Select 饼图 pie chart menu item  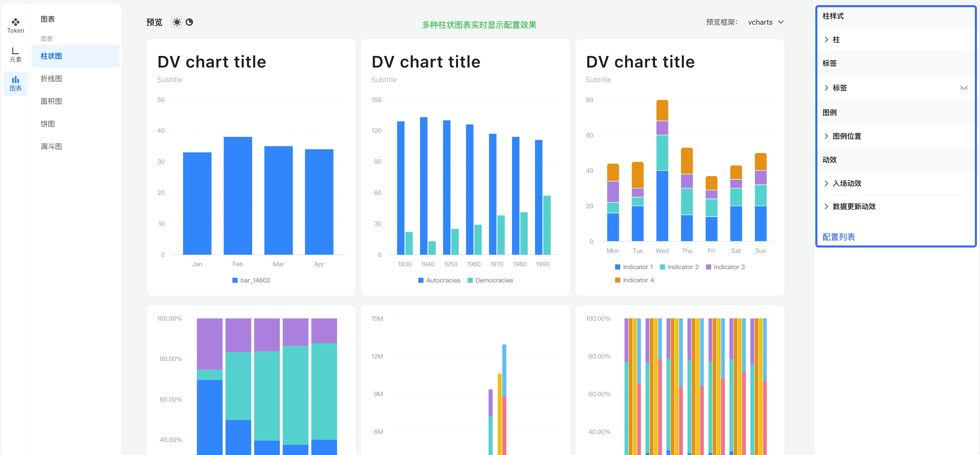48,124
